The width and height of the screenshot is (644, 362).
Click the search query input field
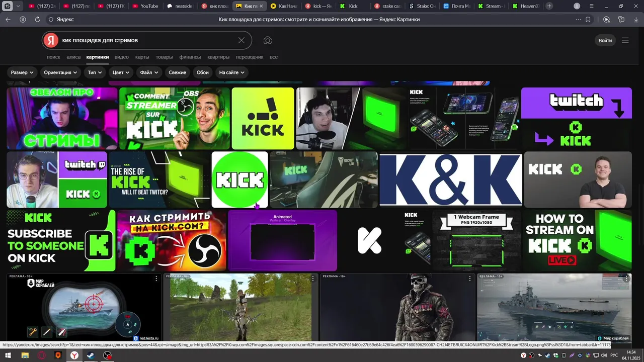click(x=146, y=40)
